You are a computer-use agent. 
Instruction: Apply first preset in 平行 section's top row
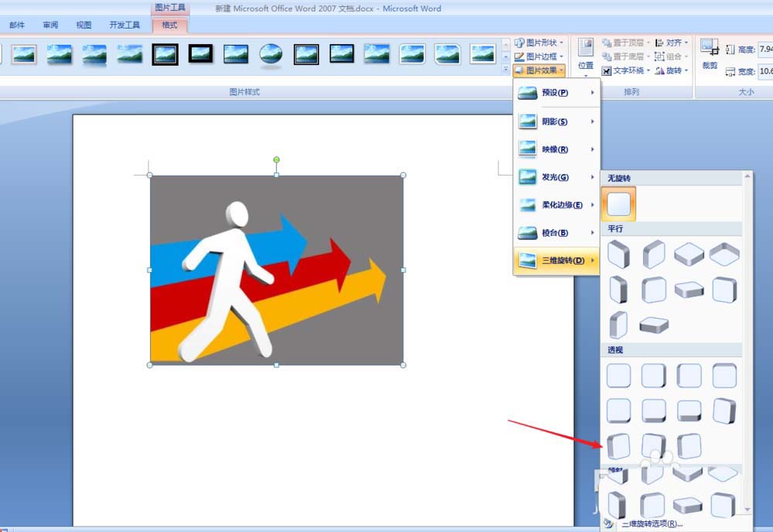click(618, 254)
